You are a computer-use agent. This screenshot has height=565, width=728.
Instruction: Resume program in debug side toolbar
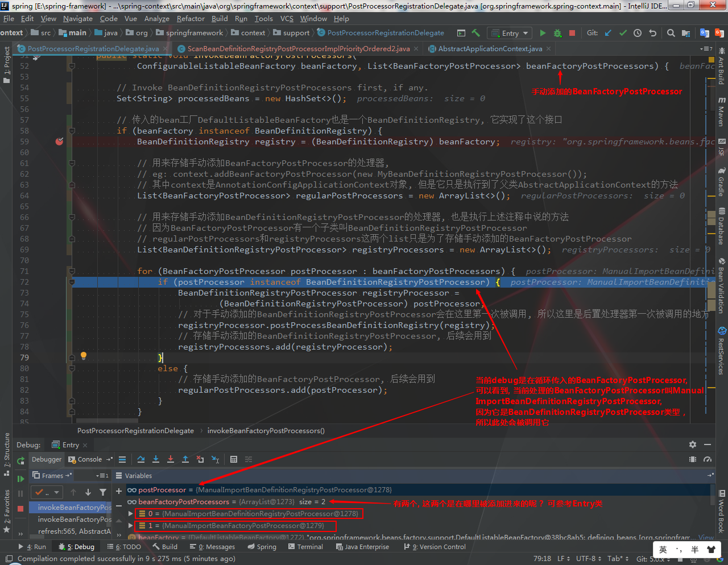pyautogui.click(x=20, y=479)
